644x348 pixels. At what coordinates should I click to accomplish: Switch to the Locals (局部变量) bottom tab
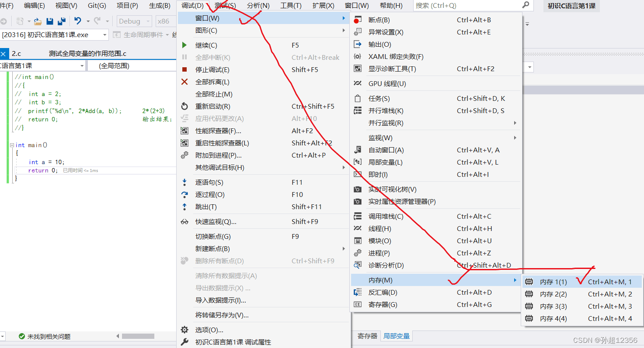tap(397, 336)
